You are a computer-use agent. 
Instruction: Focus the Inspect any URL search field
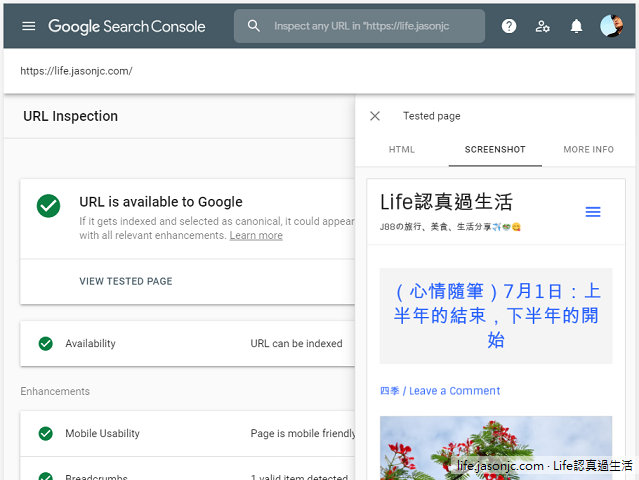point(359,26)
